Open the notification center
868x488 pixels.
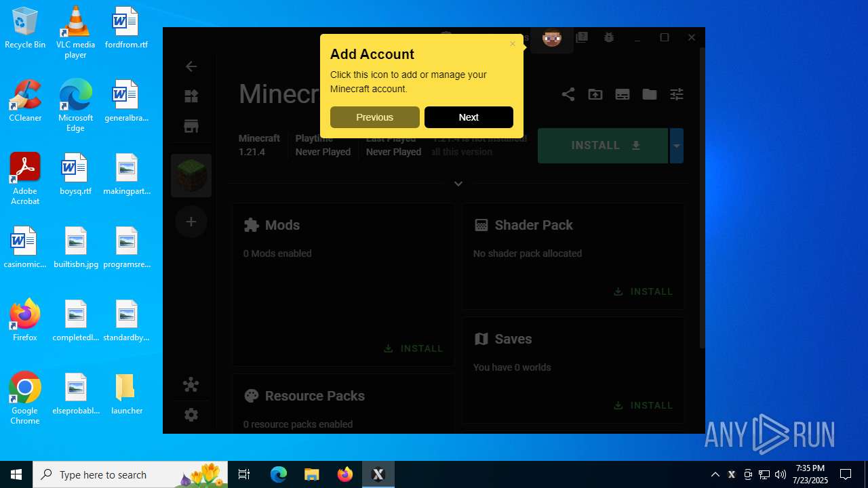pos(846,474)
